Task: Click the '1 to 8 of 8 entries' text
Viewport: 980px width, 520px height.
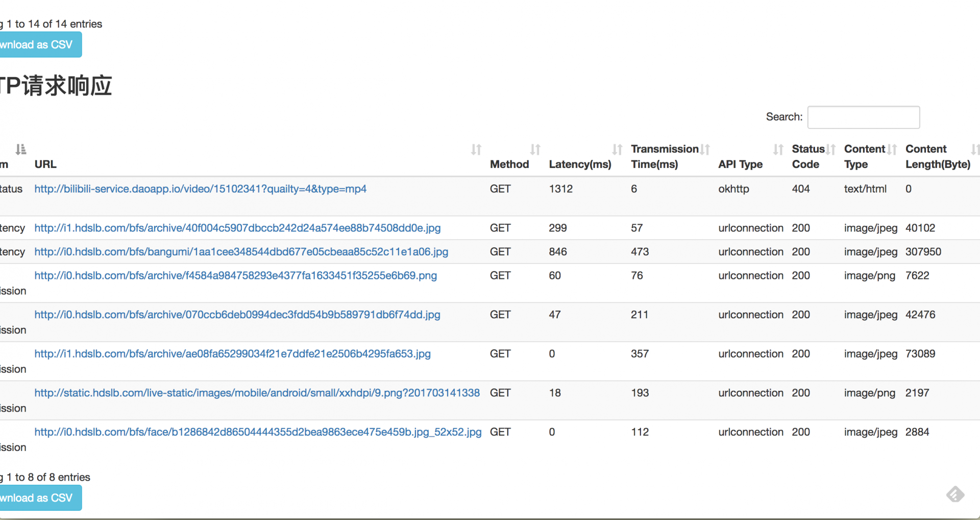Action: pos(48,477)
